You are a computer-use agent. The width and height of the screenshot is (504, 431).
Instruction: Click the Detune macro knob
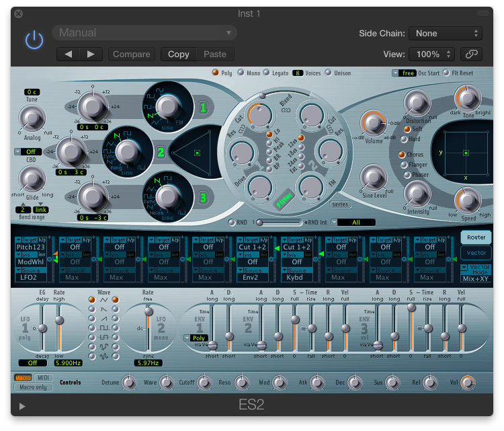pos(129,383)
